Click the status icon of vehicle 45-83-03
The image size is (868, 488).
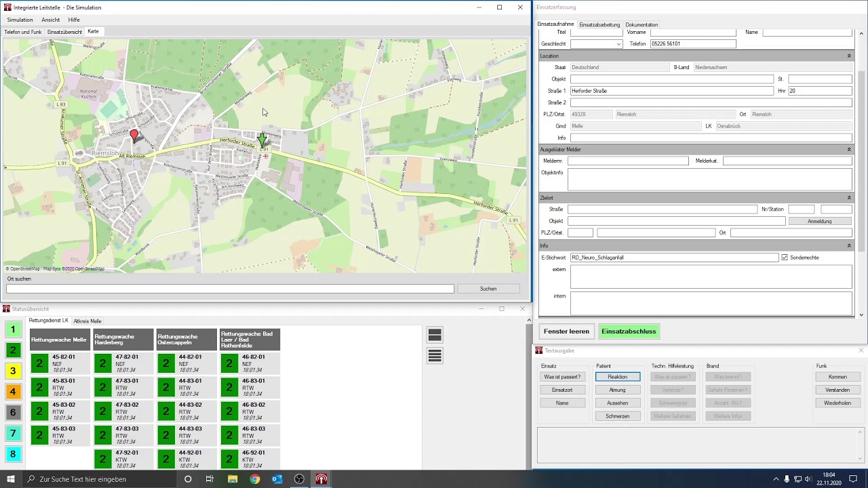39,435
